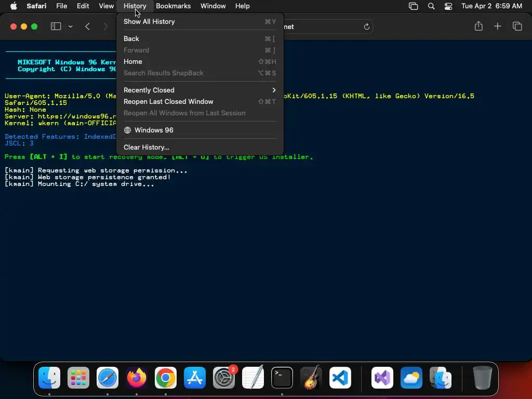The image size is (532, 399).
Task: Click 'Requesting web storage permission' line
Action: coord(96,170)
